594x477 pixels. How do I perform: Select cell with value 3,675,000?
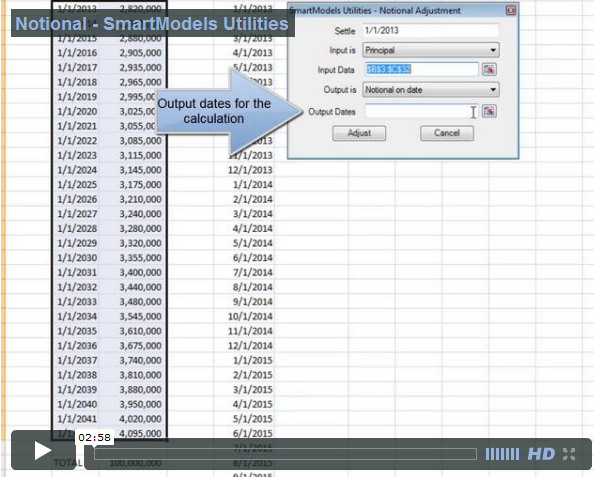tap(134, 346)
